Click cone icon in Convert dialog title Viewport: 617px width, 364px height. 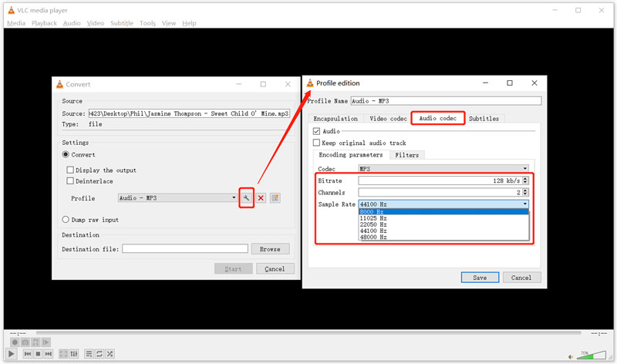coord(59,84)
